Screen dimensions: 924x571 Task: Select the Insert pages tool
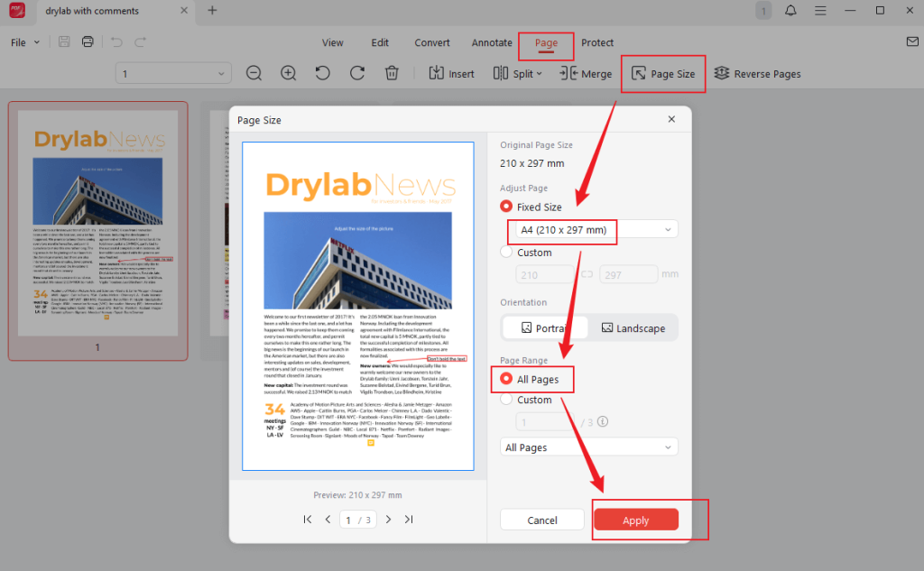click(x=450, y=74)
